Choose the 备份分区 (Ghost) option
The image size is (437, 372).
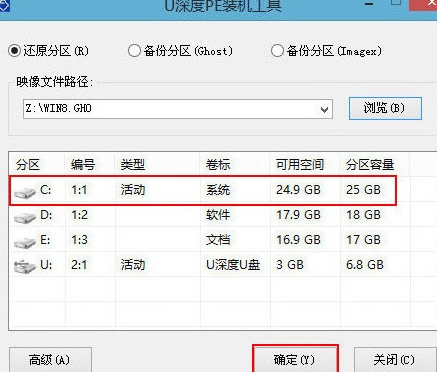click(134, 51)
